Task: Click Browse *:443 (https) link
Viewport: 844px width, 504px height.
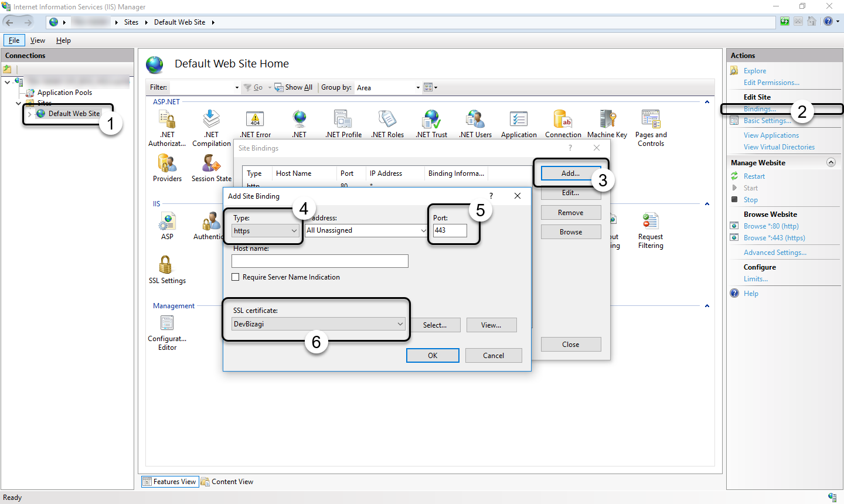Action: [x=774, y=238]
